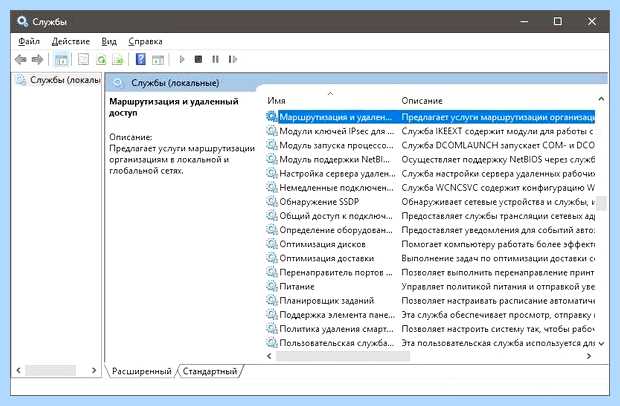Click gear icon next to Оптимизация доставки
This screenshot has height=406, width=620.
272,258
